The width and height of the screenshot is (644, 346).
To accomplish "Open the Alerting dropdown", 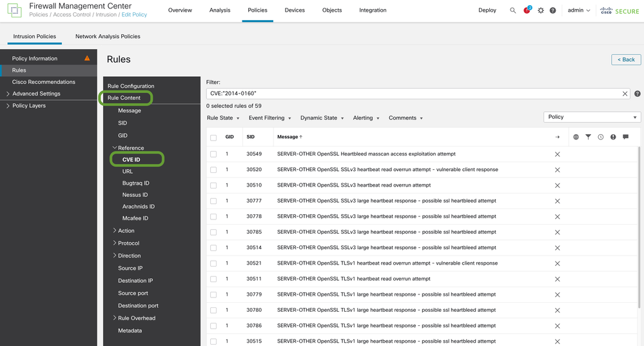I will (x=366, y=117).
